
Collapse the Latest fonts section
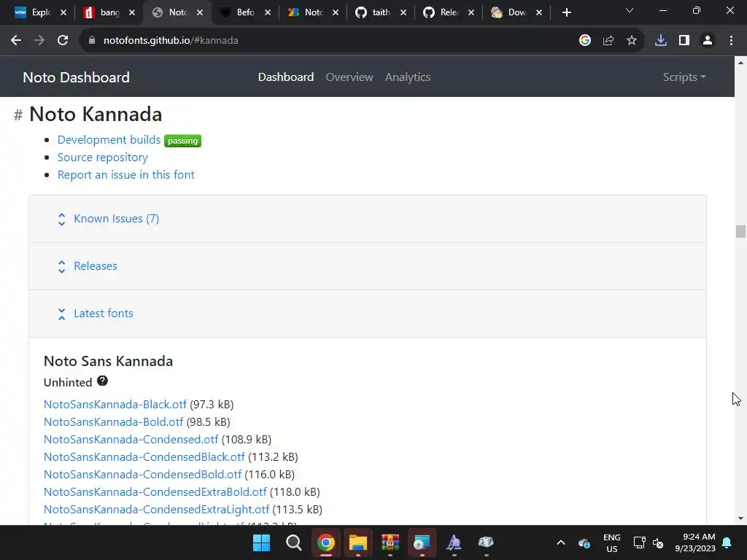pos(104,314)
